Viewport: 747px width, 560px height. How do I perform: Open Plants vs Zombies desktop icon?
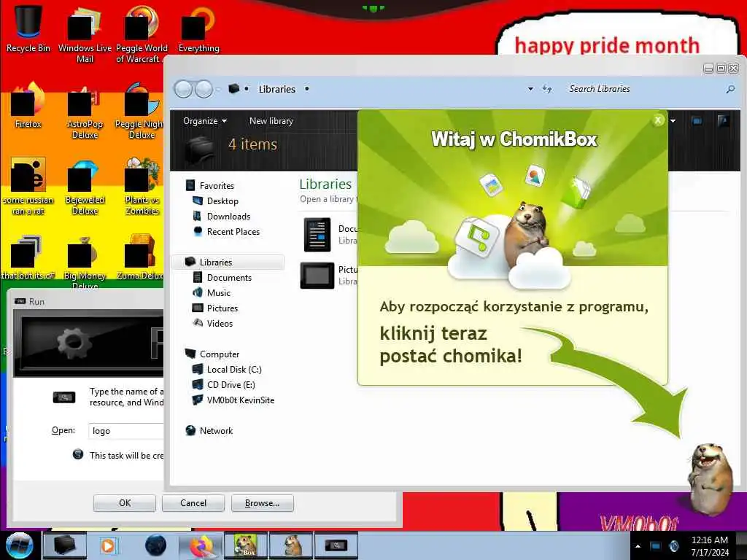click(x=142, y=187)
